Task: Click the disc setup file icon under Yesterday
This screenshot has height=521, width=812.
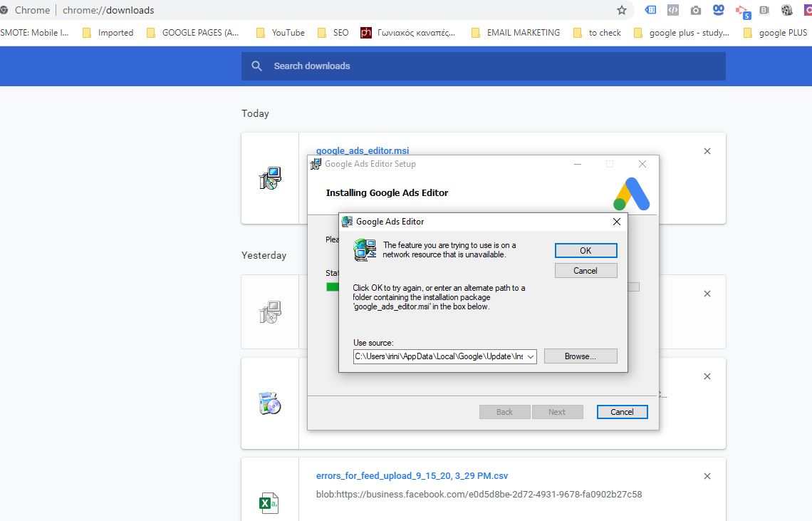Action: tap(269, 403)
